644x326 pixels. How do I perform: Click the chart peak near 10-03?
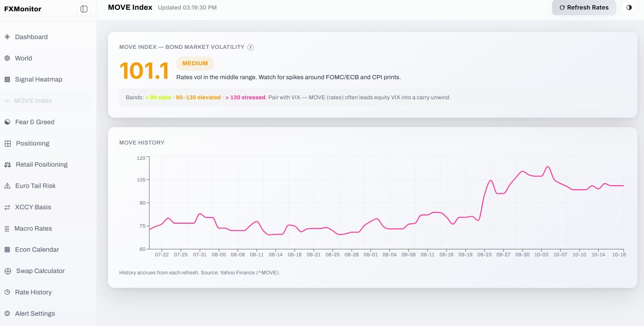548,167
